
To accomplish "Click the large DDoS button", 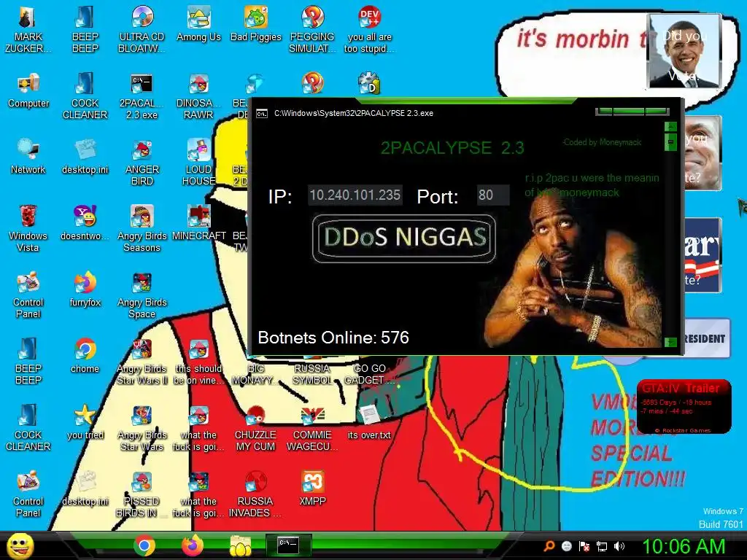I will point(404,238).
